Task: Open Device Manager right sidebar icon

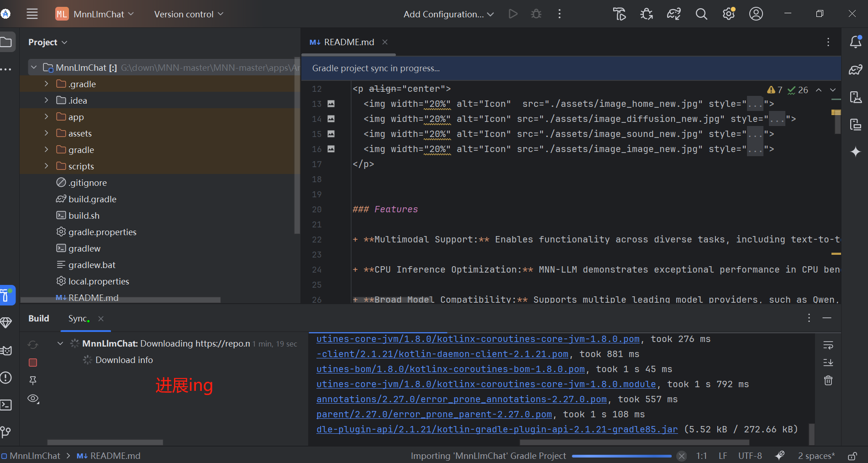Action: tap(856, 97)
